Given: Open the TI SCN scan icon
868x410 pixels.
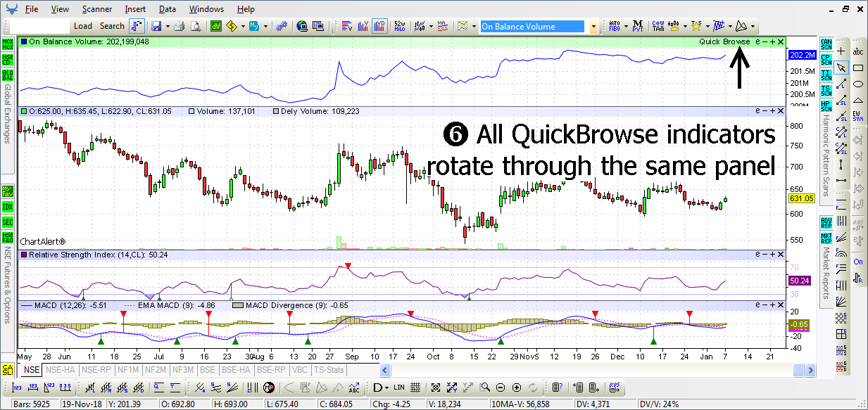Looking at the screenshot, I should click(826, 75).
